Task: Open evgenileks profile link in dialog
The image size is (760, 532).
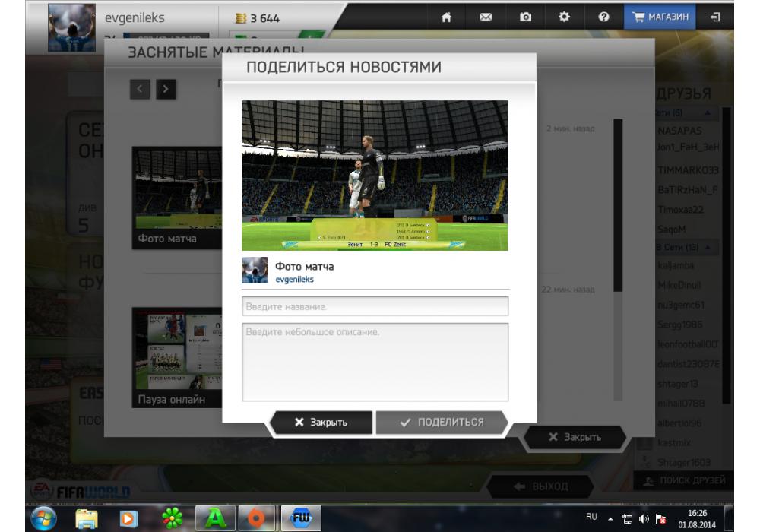Action: tap(294, 280)
